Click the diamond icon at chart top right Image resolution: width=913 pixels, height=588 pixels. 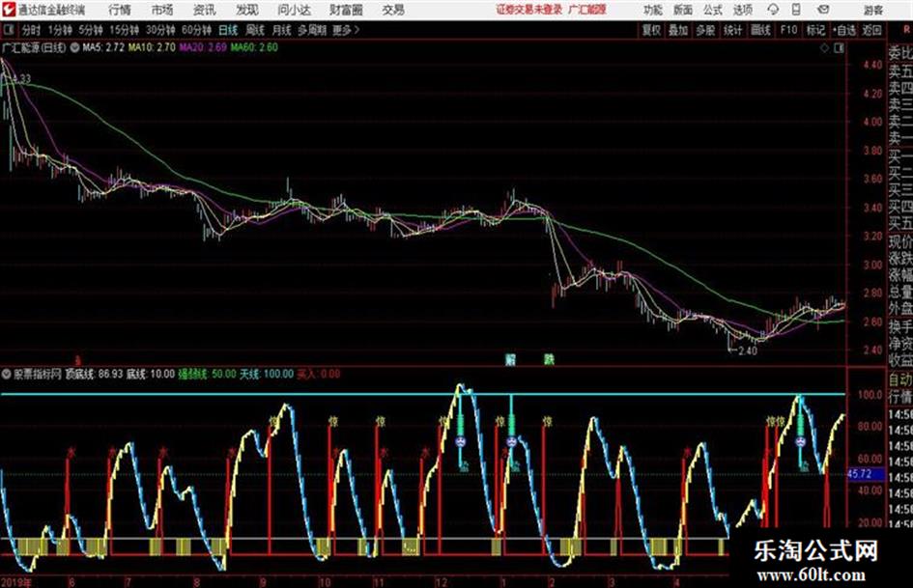click(824, 48)
